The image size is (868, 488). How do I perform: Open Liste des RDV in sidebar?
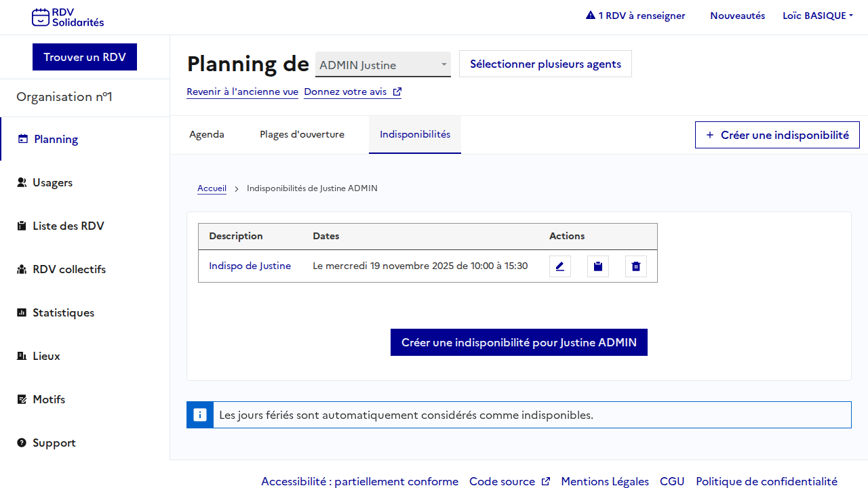(68, 226)
